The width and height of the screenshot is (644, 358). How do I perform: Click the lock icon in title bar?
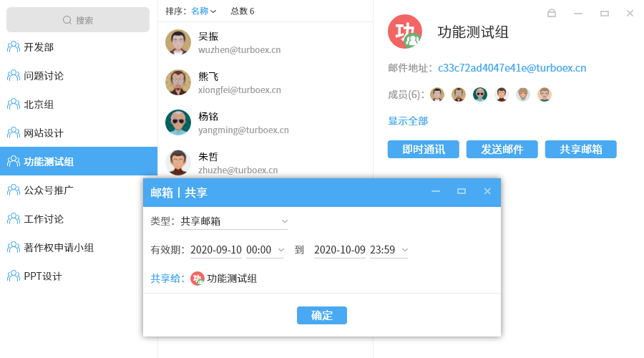(552, 13)
